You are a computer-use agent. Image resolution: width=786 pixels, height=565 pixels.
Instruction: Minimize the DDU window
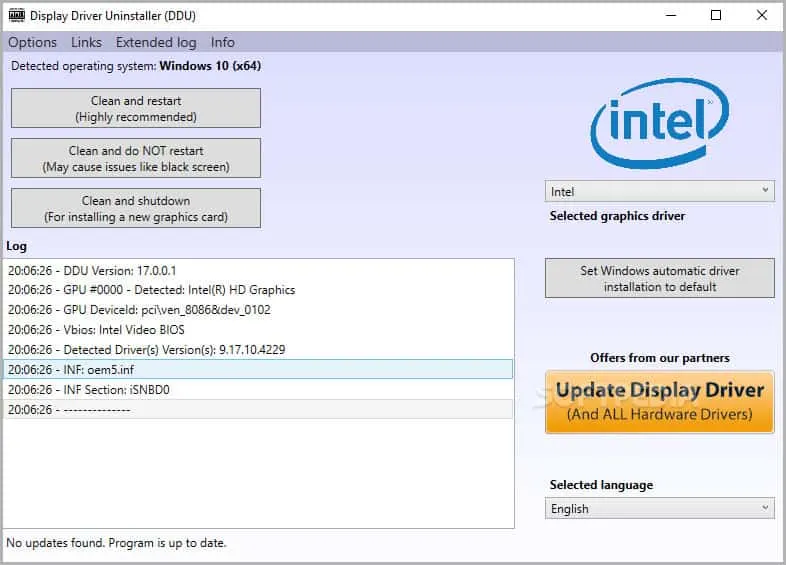[671, 15]
